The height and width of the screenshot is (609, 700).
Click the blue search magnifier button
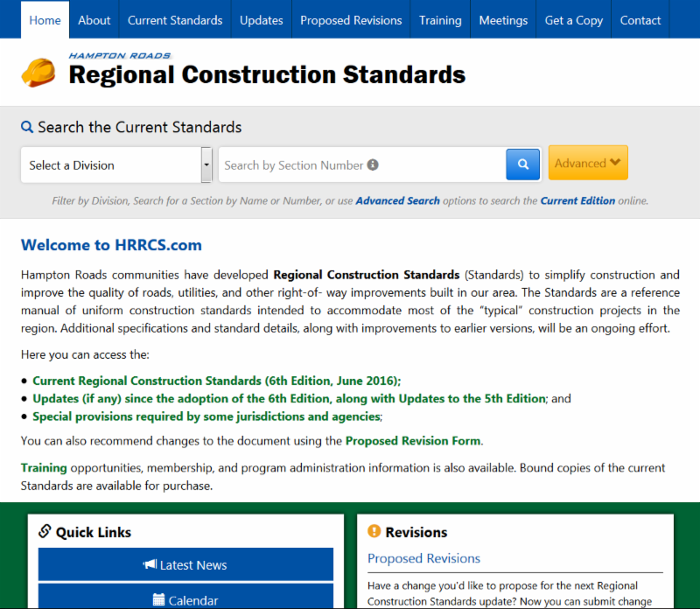(522, 164)
